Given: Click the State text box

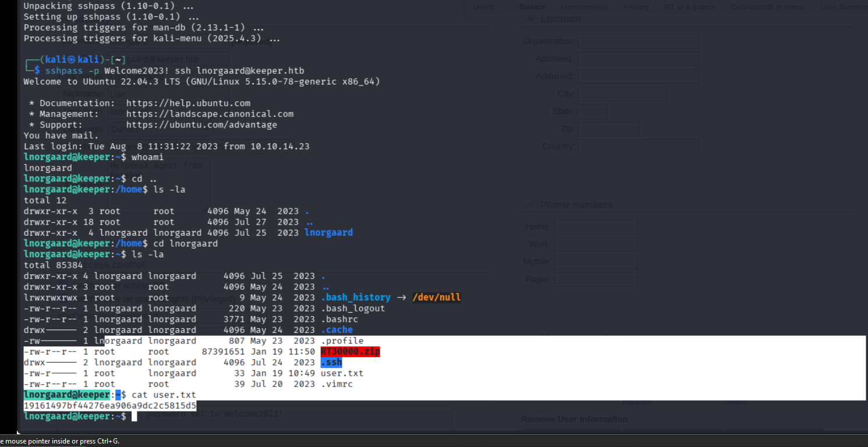Looking at the screenshot, I should [x=592, y=111].
